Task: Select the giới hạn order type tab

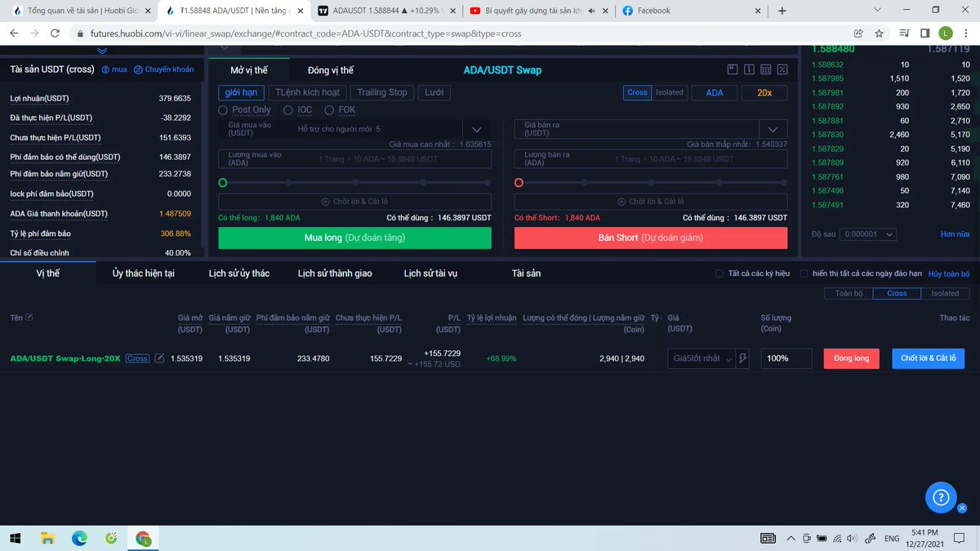Action: (x=241, y=92)
